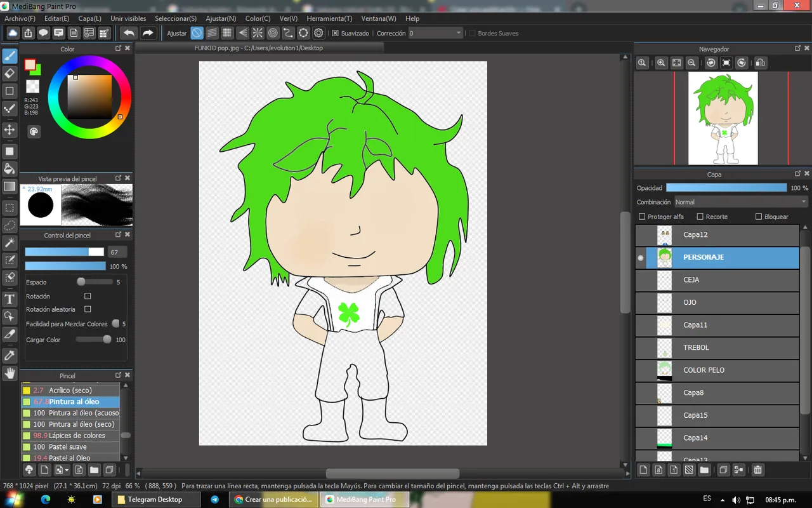The height and width of the screenshot is (508, 812).
Task: Click the layer Opacidad slider
Action: point(726,188)
